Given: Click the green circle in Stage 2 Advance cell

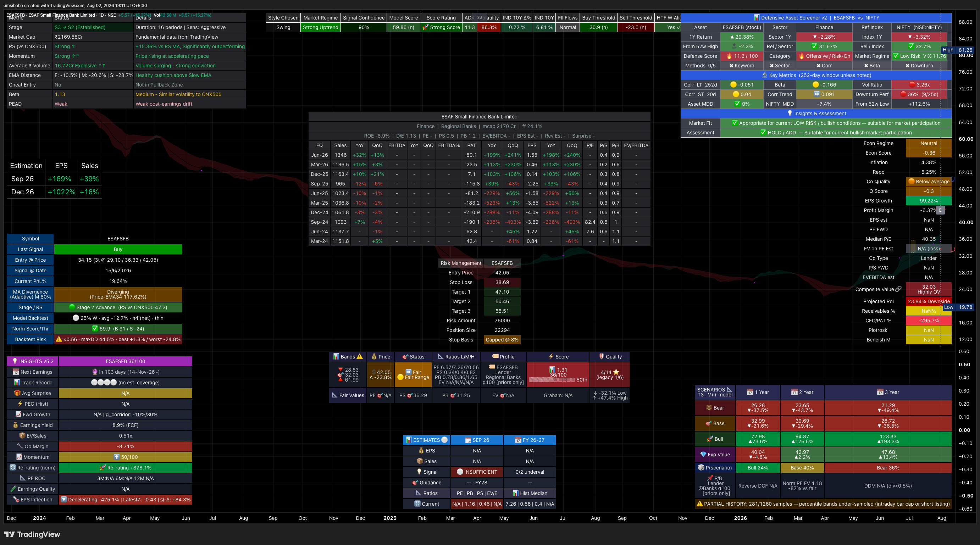Looking at the screenshot, I should coord(72,307).
